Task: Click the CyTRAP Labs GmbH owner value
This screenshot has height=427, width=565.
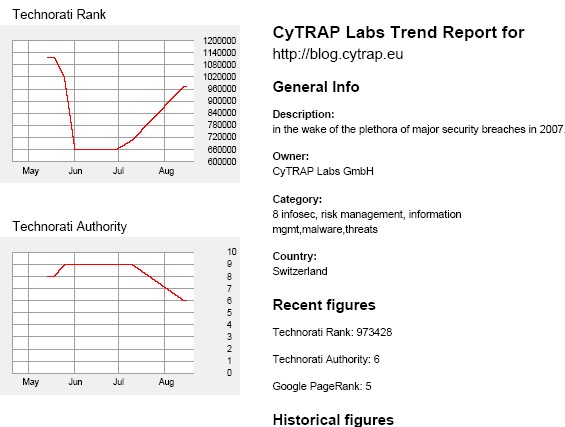Action: tap(323, 171)
